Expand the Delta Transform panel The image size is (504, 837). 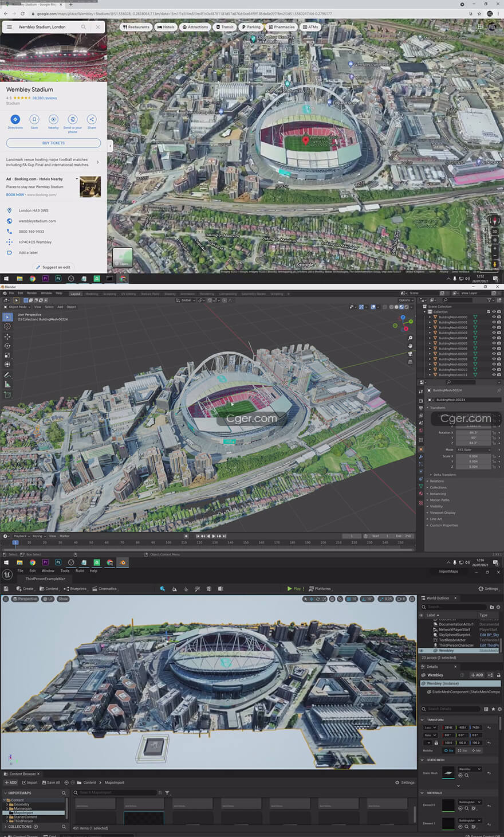445,475
